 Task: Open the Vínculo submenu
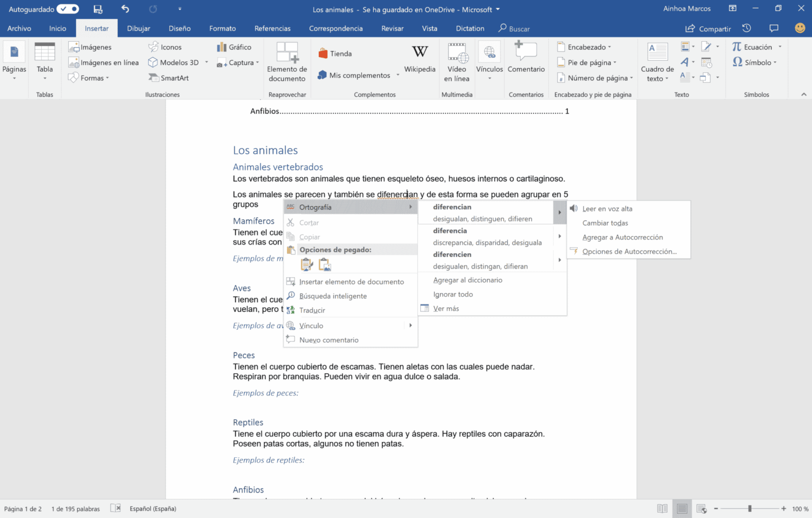tap(350, 326)
